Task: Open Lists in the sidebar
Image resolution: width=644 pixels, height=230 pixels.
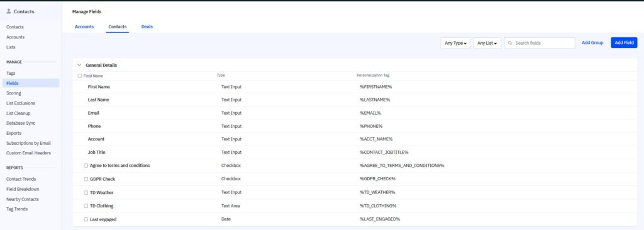Action: [11, 47]
